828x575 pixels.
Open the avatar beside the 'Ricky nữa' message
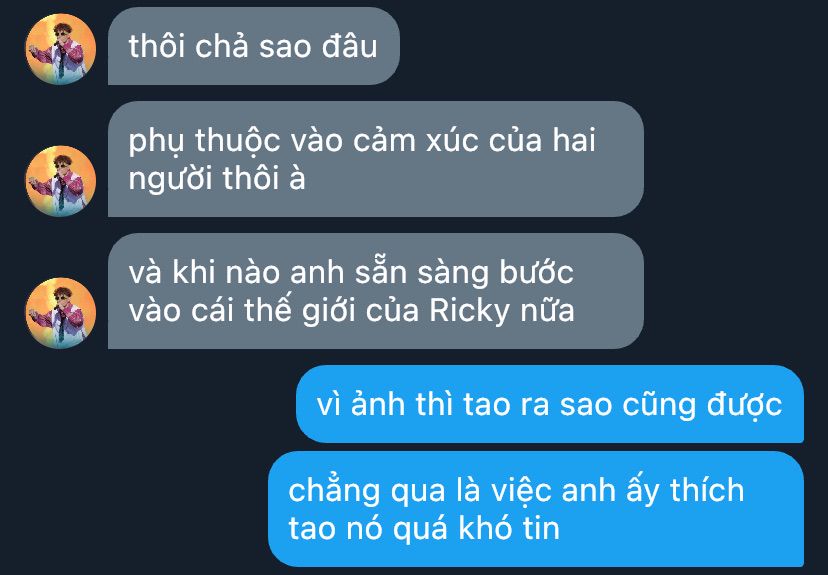(61, 313)
